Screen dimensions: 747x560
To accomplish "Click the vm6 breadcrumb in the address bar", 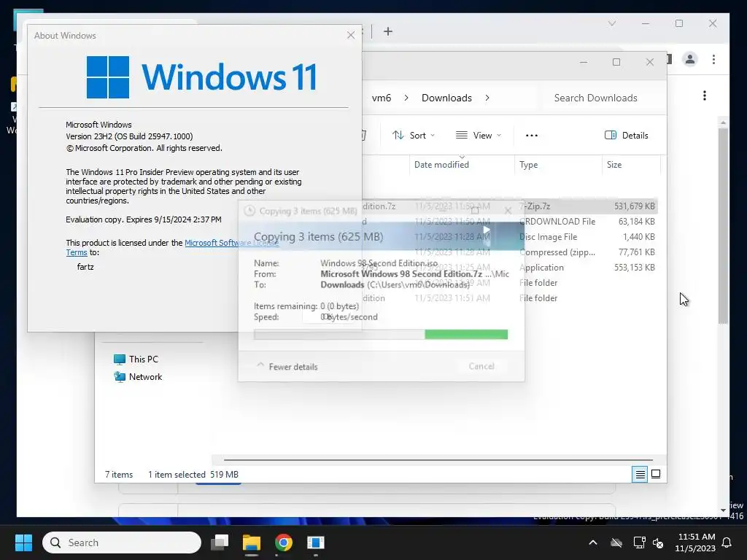I will (381, 98).
